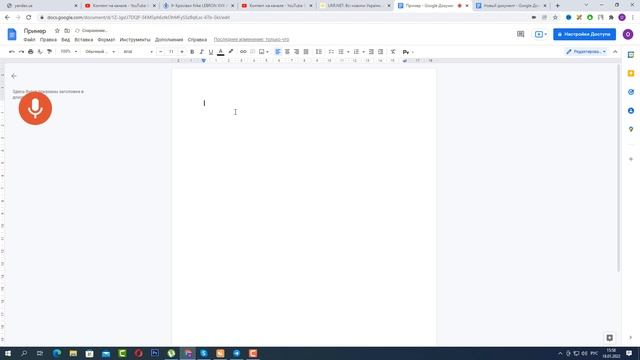Click the Настройки Доступа share button
640x360 pixels.
[584, 34]
